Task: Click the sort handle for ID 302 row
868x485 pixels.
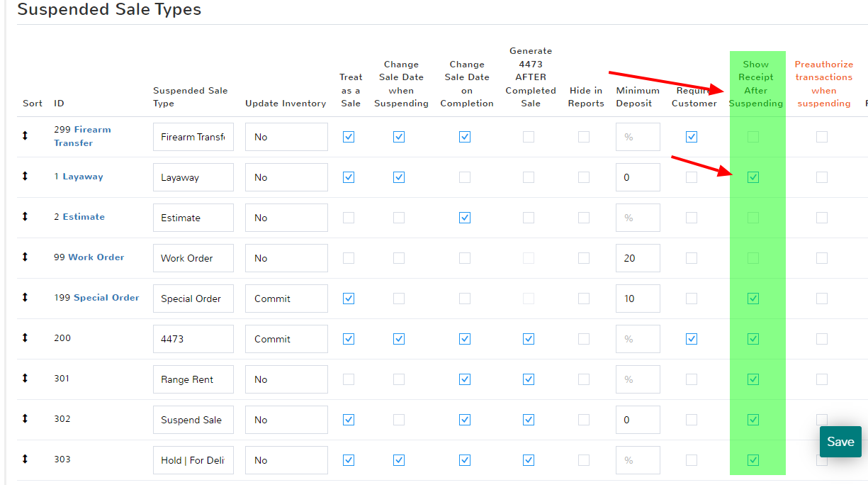Action: tap(26, 418)
